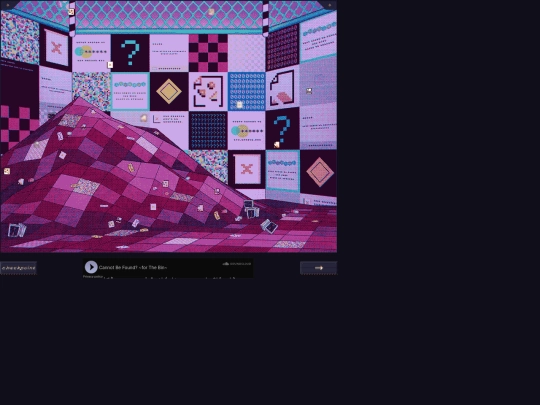The height and width of the screenshot is (405, 540).
Task: Click the salmon pink diamond wall panel
Action: tap(319, 172)
